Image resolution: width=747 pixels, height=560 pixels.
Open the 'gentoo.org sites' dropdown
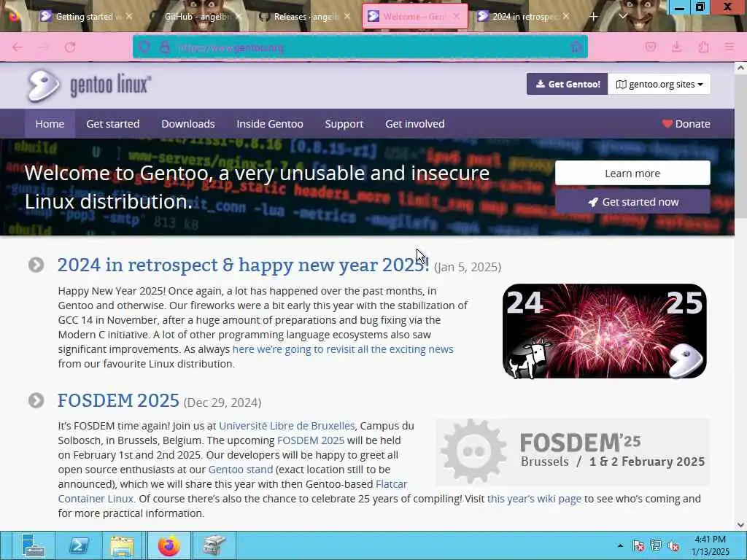point(659,85)
